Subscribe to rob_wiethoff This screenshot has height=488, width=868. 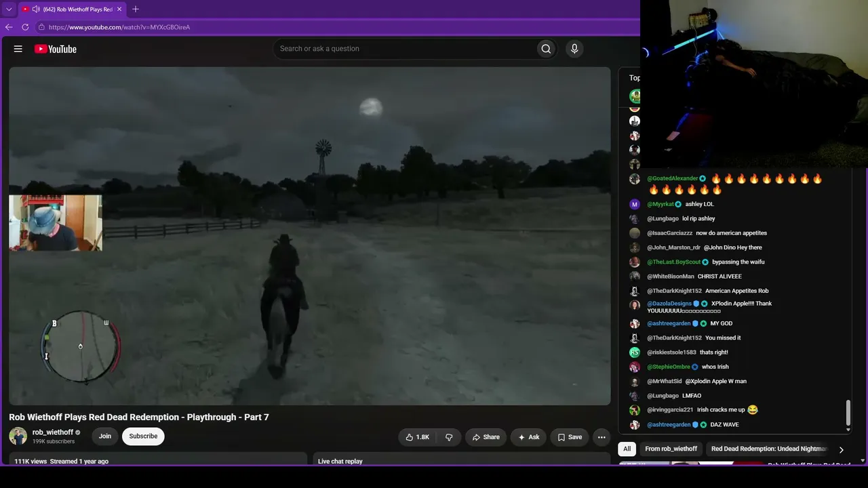[x=143, y=436]
